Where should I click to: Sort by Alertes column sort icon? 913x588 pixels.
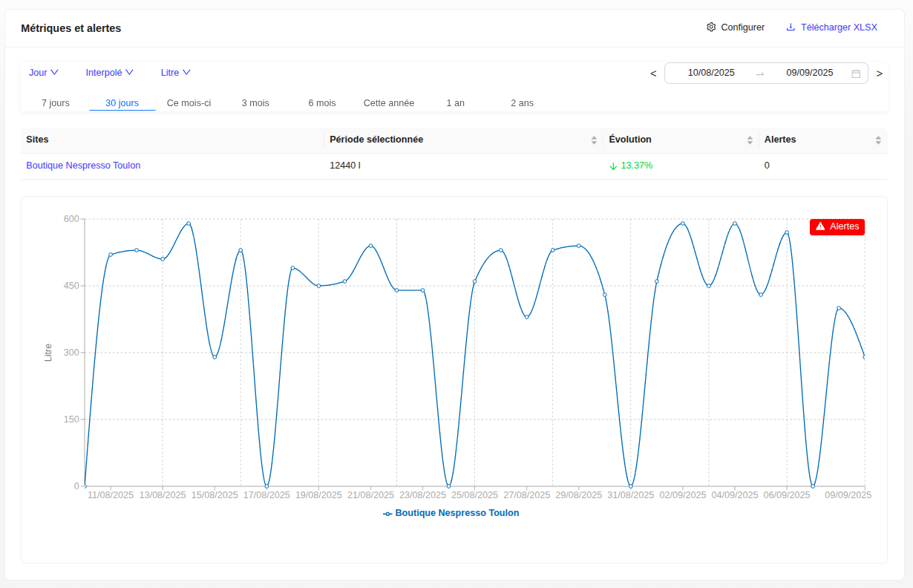(878, 140)
